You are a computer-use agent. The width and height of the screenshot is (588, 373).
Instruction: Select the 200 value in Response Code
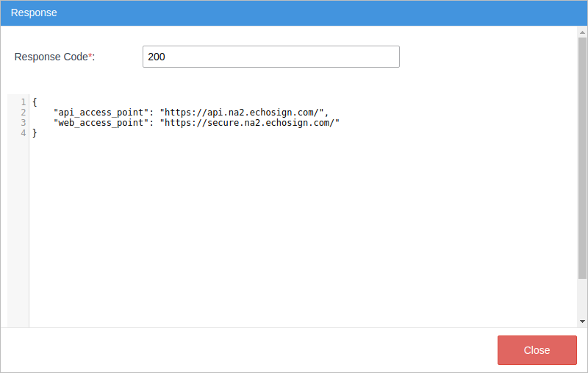[x=156, y=57]
